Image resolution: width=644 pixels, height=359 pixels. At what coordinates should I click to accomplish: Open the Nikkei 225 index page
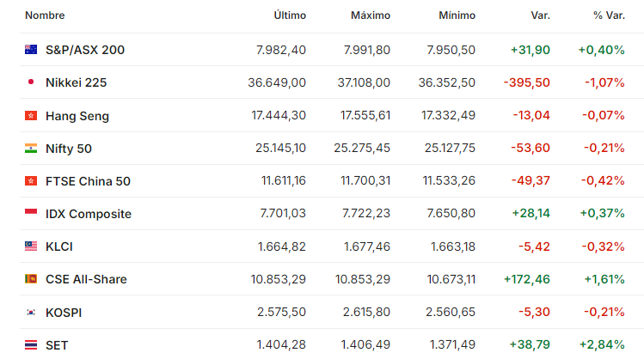point(76,82)
